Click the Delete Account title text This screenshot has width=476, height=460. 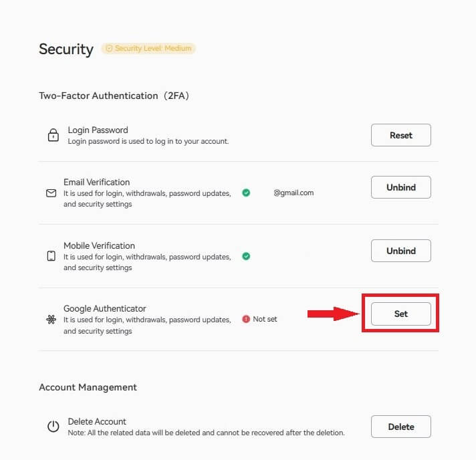click(x=97, y=421)
